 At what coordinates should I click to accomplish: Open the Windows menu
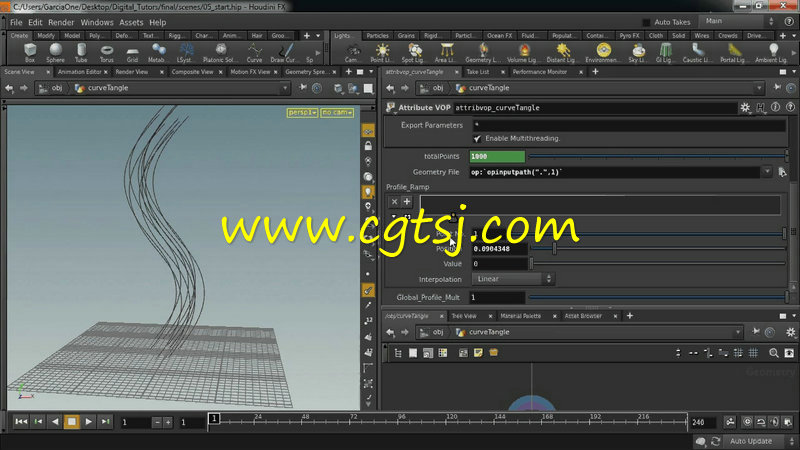[96, 22]
